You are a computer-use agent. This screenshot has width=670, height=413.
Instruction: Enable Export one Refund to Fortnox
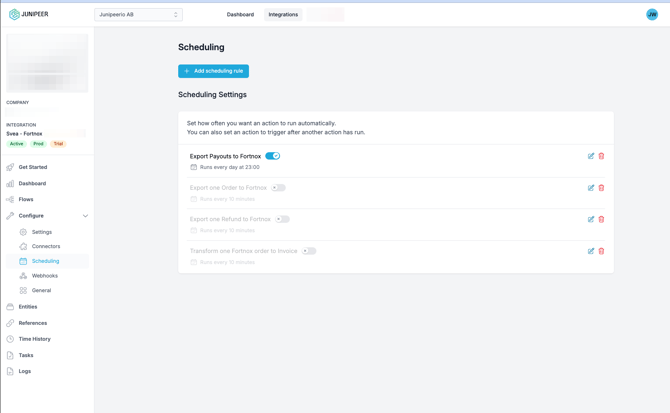(x=283, y=219)
